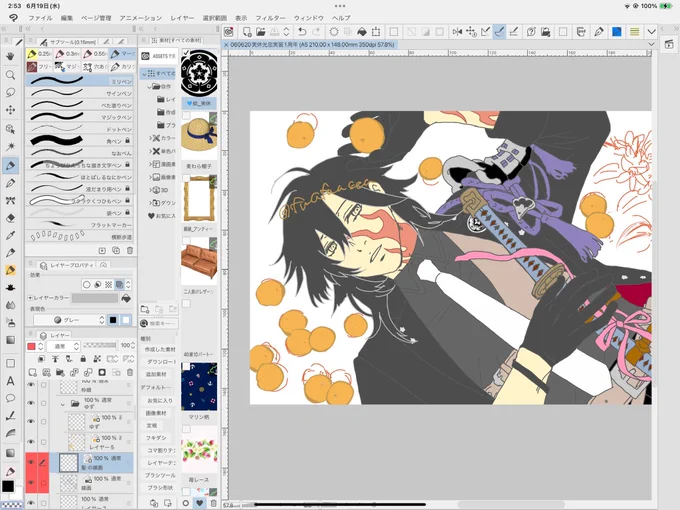Select the Balloon speech bubble tool
The width and height of the screenshot is (680, 510).
click(10, 398)
